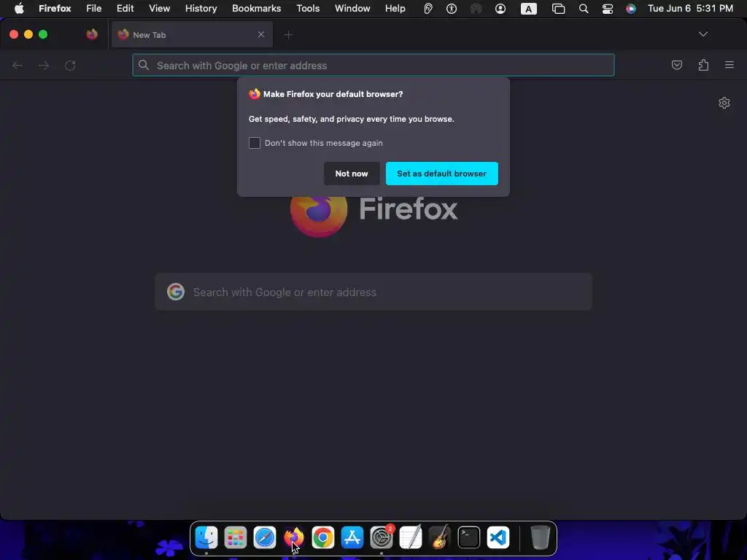The width and height of the screenshot is (747, 560).
Task: Select the New Tab tab
Action: (192, 34)
